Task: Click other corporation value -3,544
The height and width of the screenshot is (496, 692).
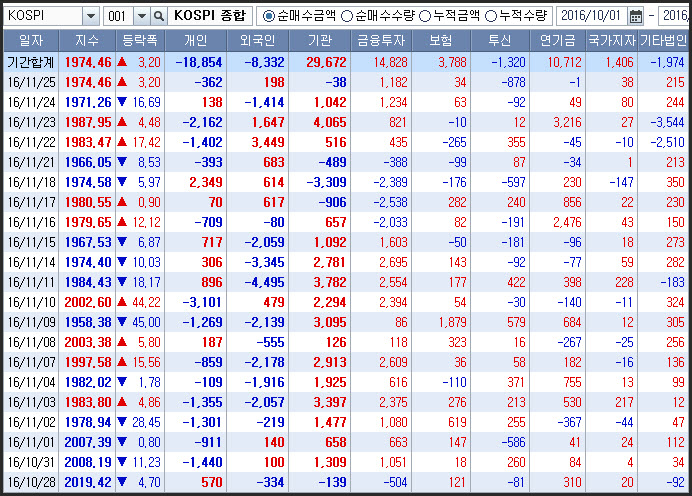Action: 667,122
